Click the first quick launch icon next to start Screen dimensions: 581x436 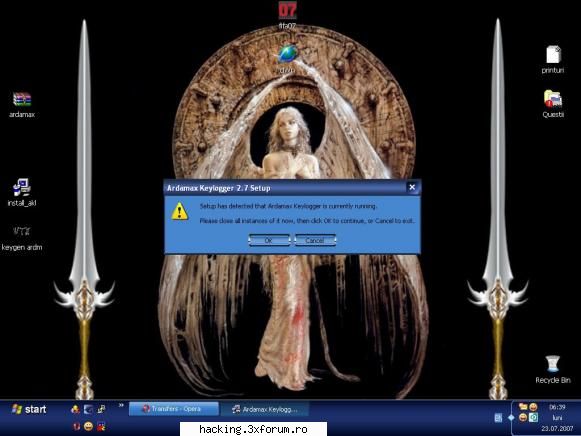coord(75,409)
